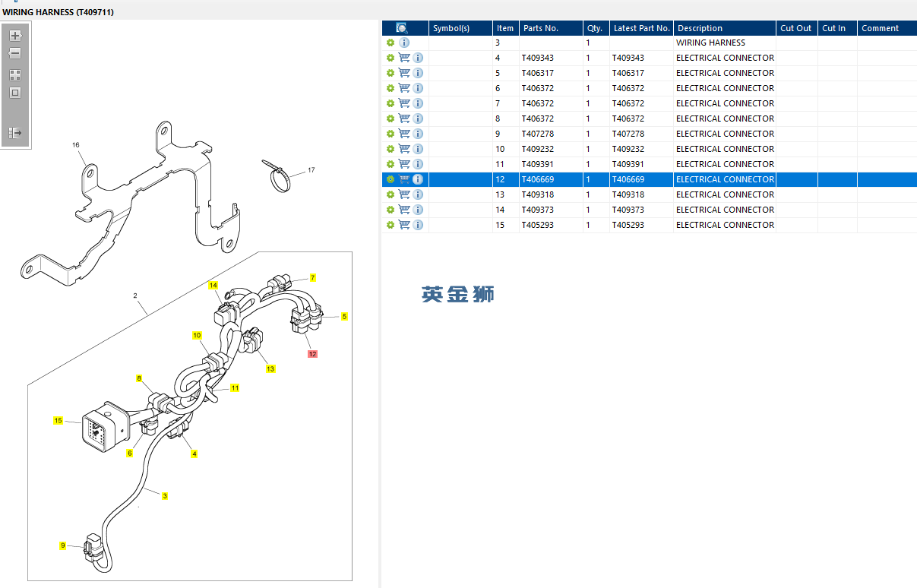
Task: Show info for item 11 T409391
Action: pos(418,164)
